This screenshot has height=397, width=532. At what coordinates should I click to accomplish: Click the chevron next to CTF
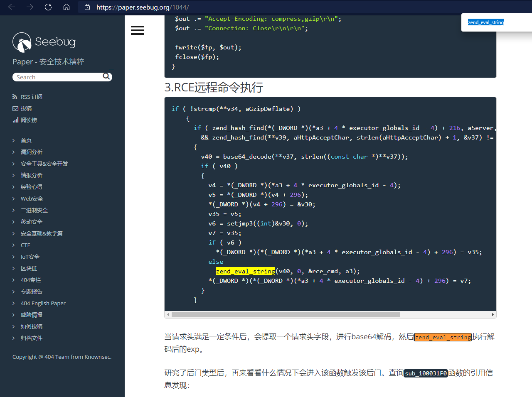[14, 245]
